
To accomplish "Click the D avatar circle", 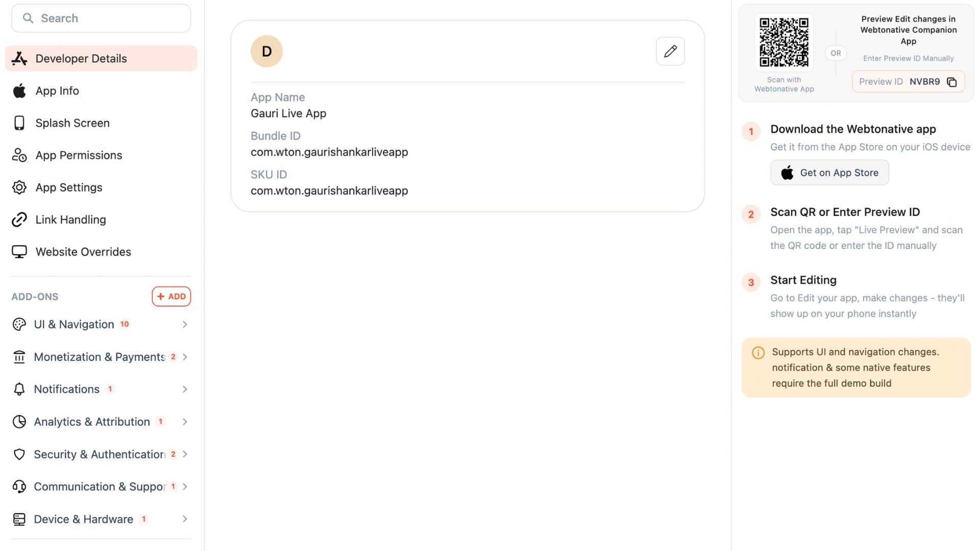I will (266, 51).
